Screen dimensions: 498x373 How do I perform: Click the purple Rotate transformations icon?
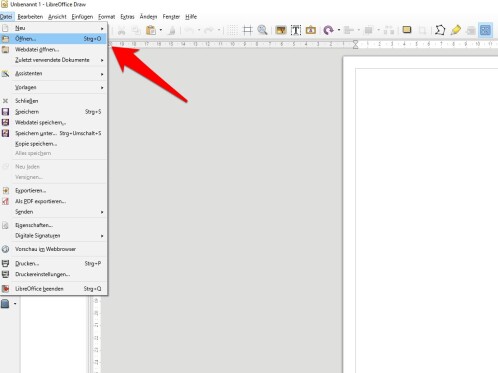328,30
